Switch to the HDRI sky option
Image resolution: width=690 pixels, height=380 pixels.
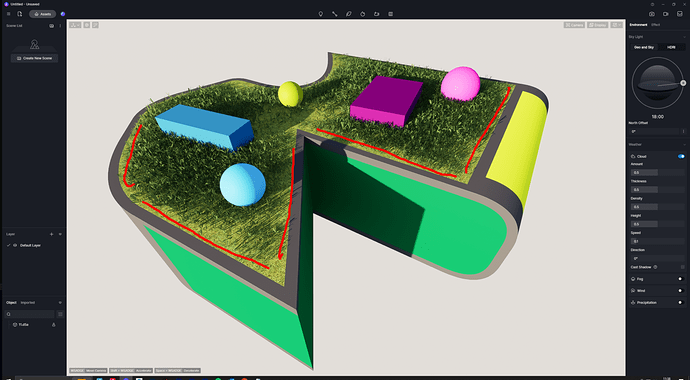672,47
